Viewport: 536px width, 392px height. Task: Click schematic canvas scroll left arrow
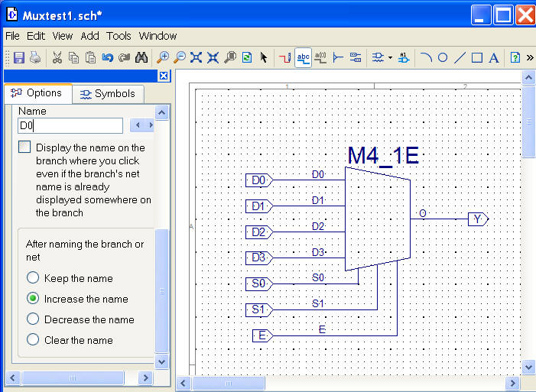pos(184,383)
